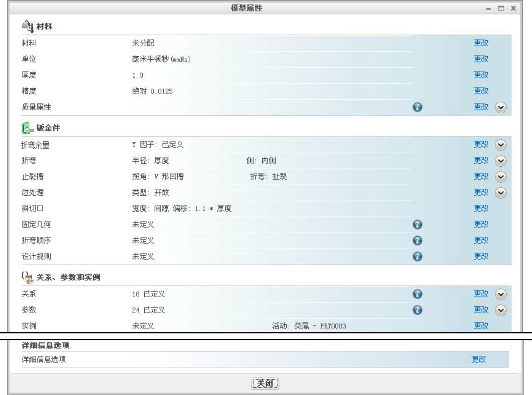Select the 拐角: V 形凹槽 text
This screenshot has width=532, height=395.
(158, 177)
